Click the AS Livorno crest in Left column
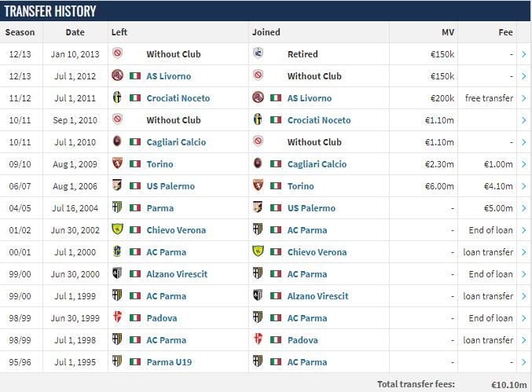Viewport: 532px width, 392px height. (117, 76)
